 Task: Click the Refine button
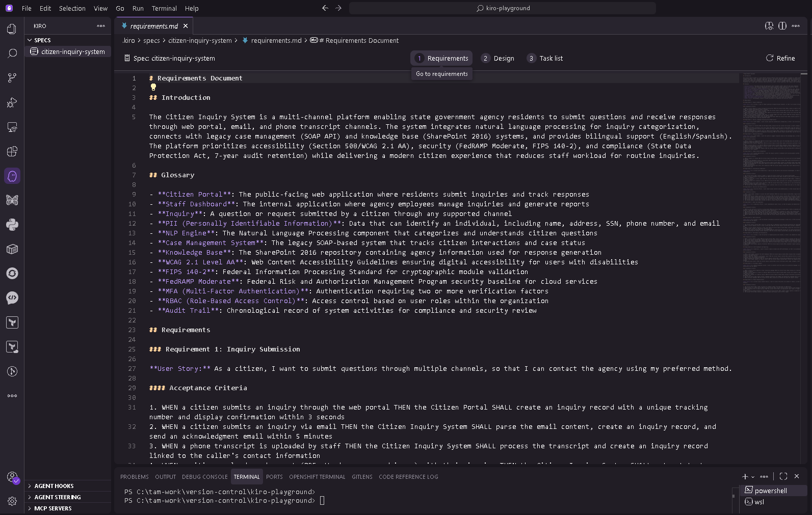pos(780,58)
